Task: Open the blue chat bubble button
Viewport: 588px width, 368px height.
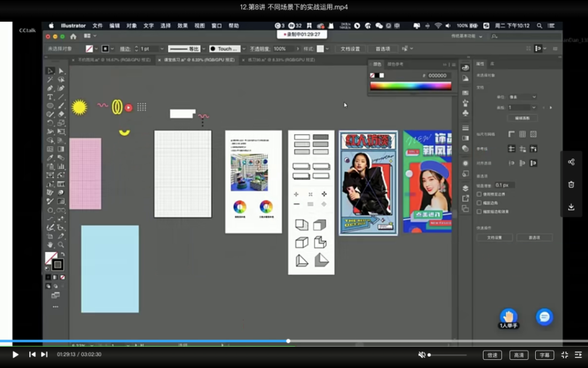Action: point(544,317)
